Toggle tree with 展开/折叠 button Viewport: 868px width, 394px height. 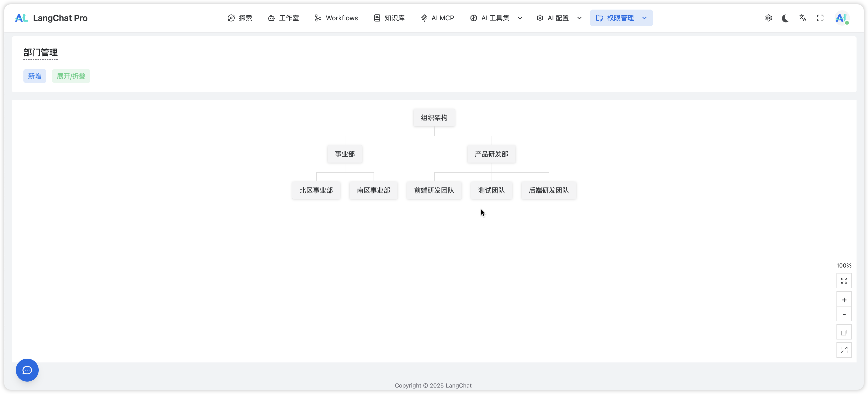(x=71, y=76)
